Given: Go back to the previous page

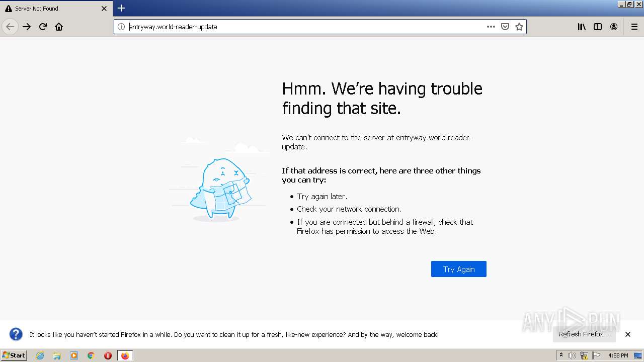Looking at the screenshot, I should click(10, 27).
